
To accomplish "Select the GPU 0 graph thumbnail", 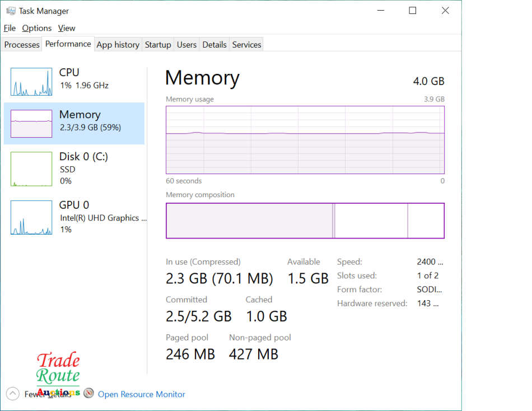I will (x=31, y=218).
